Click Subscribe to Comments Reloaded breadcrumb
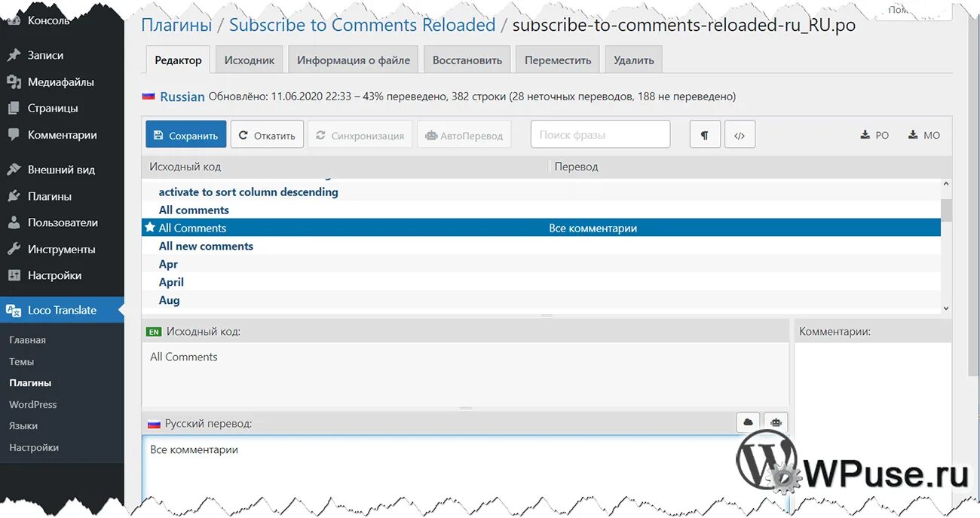 click(362, 25)
